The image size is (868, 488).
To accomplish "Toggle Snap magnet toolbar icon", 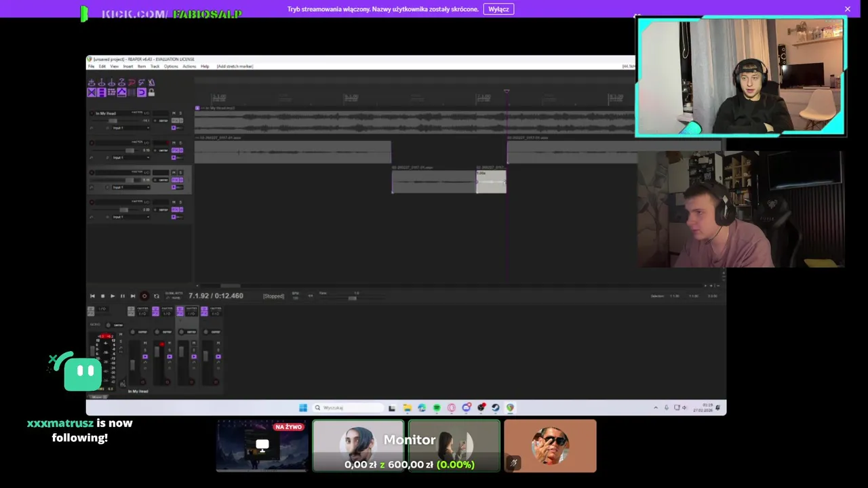I will pyautogui.click(x=141, y=92).
